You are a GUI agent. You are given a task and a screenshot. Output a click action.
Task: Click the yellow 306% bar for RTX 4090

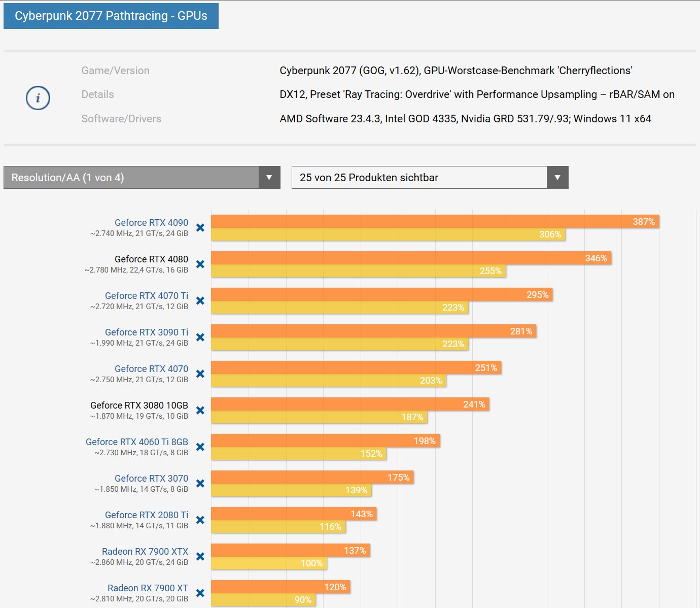pyautogui.click(x=388, y=234)
